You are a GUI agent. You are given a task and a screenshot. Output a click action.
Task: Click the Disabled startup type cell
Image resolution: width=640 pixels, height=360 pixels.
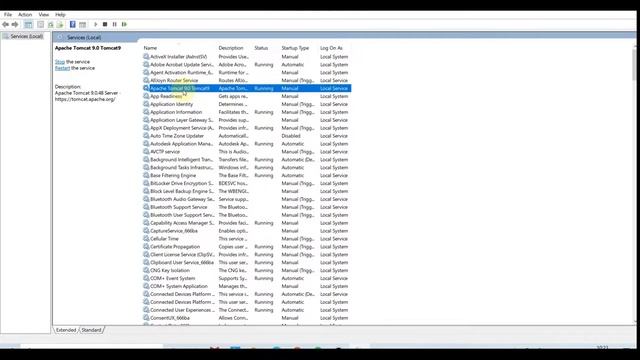click(291, 136)
